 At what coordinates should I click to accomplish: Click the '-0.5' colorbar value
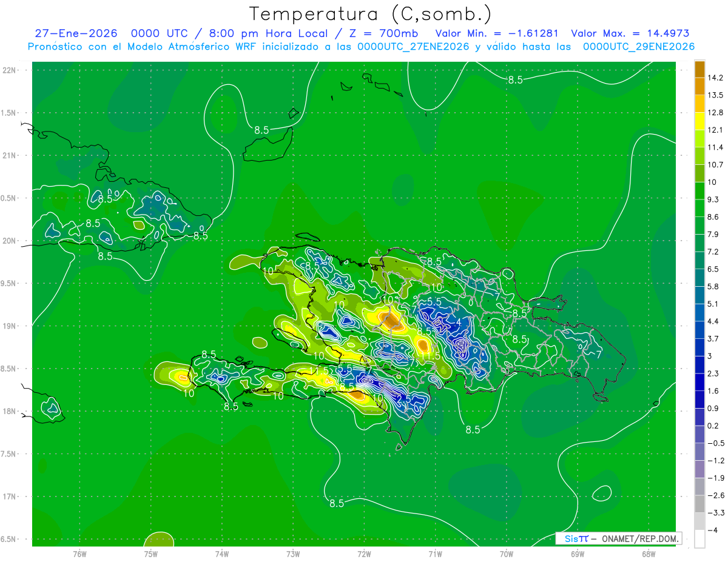coord(715,443)
